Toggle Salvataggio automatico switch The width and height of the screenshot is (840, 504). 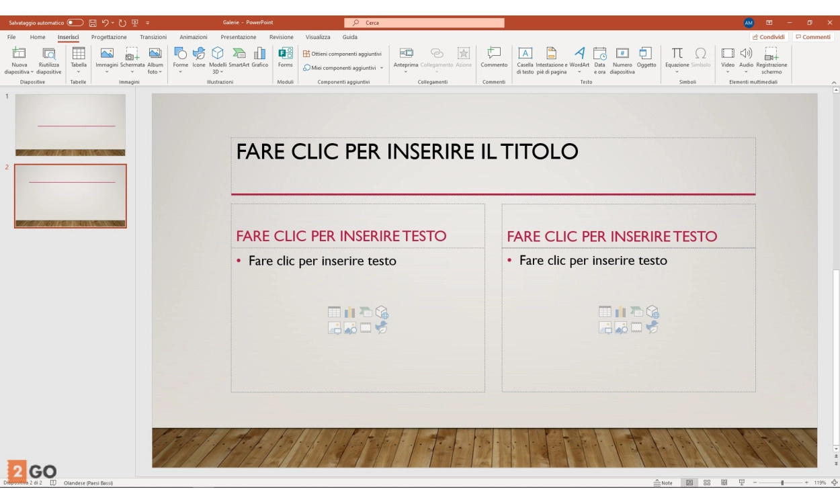click(x=75, y=23)
